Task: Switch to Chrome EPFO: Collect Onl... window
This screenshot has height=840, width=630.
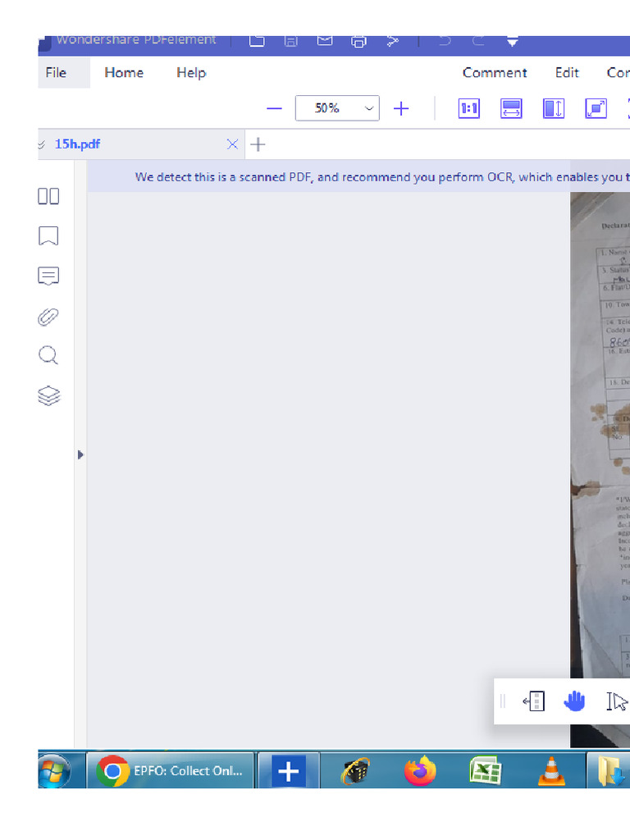Action: [171, 770]
